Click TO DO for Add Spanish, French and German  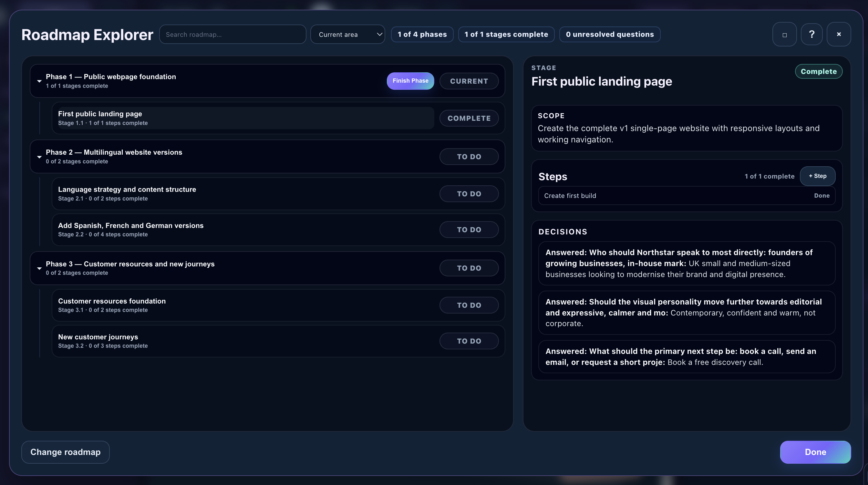(469, 230)
